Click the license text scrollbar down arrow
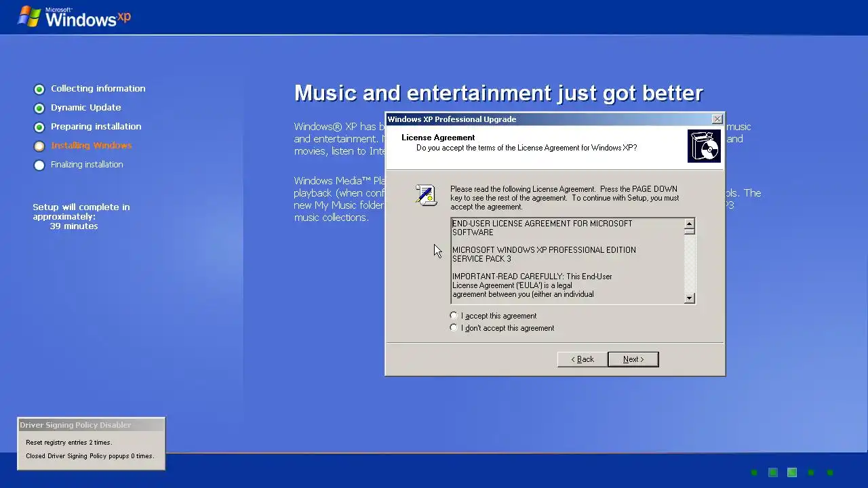Image resolution: width=868 pixels, height=488 pixels. tap(689, 298)
